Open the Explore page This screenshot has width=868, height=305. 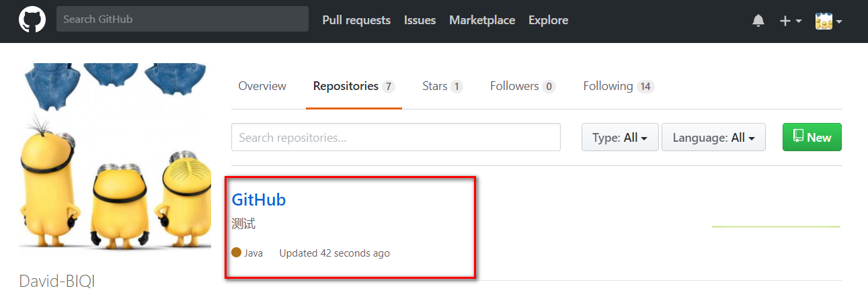(x=548, y=20)
